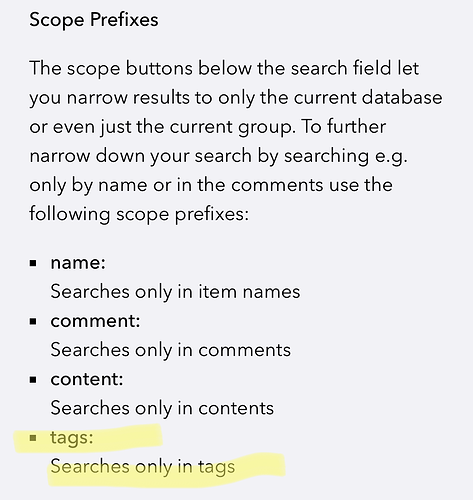Click the highlighted bullet beside tags:

33,438
